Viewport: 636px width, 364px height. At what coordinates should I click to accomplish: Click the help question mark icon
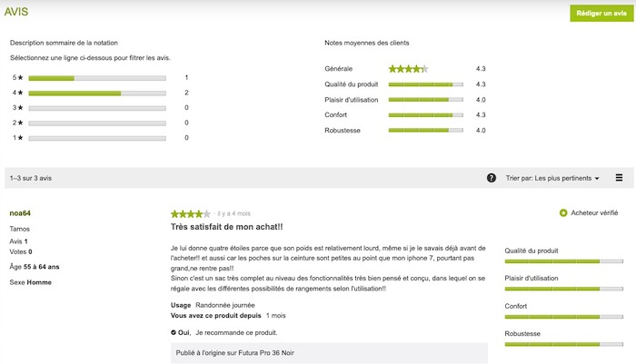[x=492, y=178]
